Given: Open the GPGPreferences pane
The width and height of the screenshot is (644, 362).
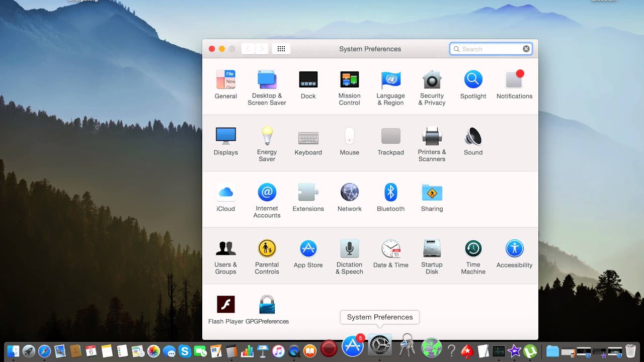Looking at the screenshot, I should [267, 310].
